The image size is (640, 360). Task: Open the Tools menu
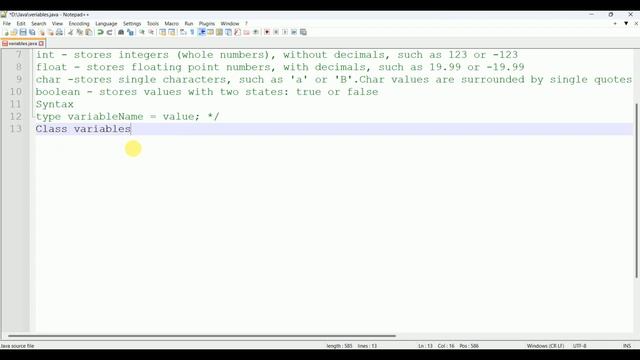[x=153, y=24]
